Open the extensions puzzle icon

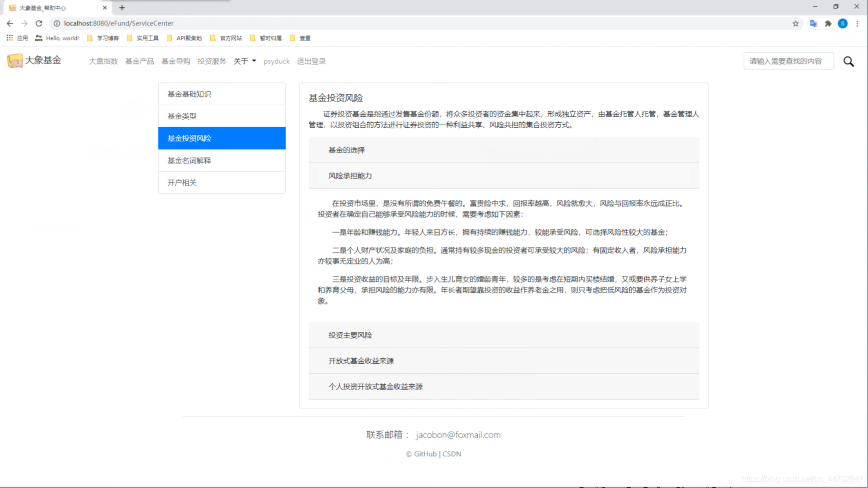(x=828, y=23)
